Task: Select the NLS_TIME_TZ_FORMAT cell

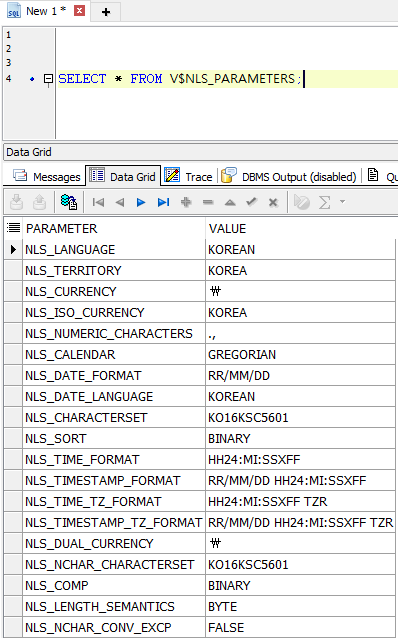Action: tap(114, 502)
